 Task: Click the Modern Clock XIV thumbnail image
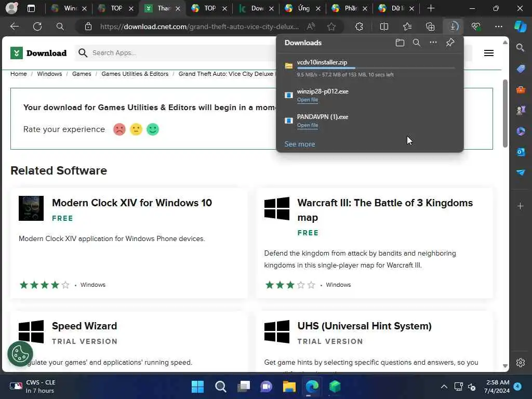coord(31,208)
